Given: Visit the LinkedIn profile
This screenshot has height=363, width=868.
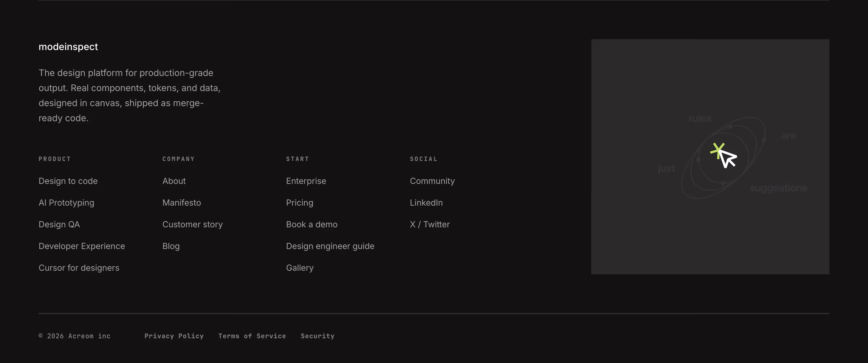Looking at the screenshot, I should pyautogui.click(x=426, y=203).
